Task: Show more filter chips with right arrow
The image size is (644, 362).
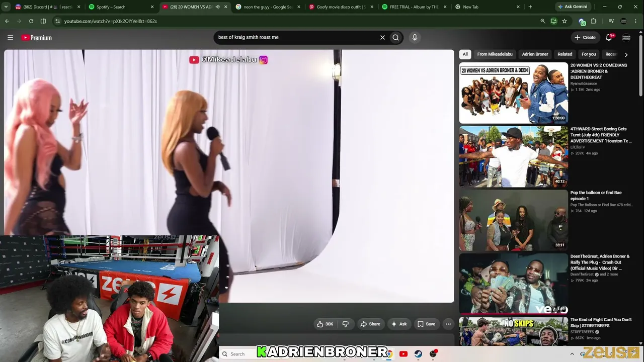Action: point(626,54)
